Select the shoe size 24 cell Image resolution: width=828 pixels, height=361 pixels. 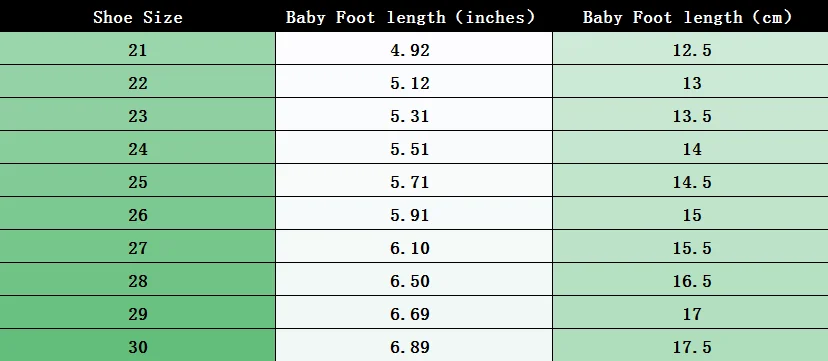point(137,147)
